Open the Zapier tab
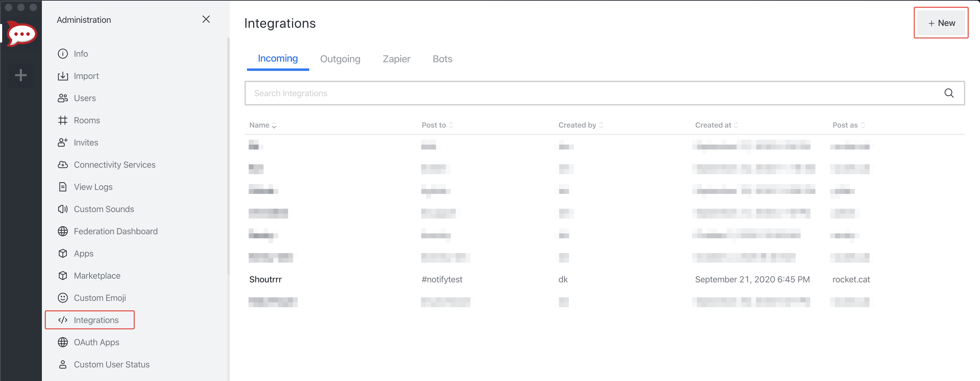This screenshot has width=980, height=381. pos(396,59)
